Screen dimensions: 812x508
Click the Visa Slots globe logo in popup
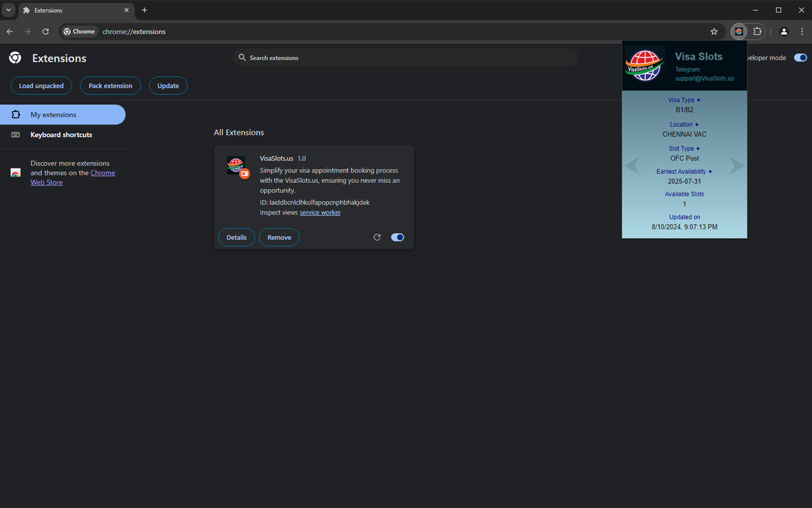pos(645,64)
